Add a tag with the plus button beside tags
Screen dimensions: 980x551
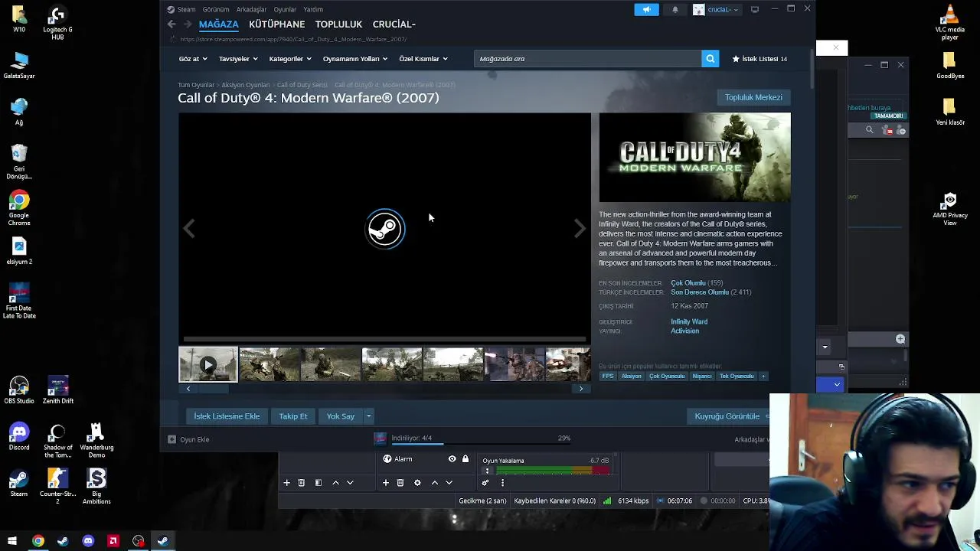pyautogui.click(x=763, y=376)
